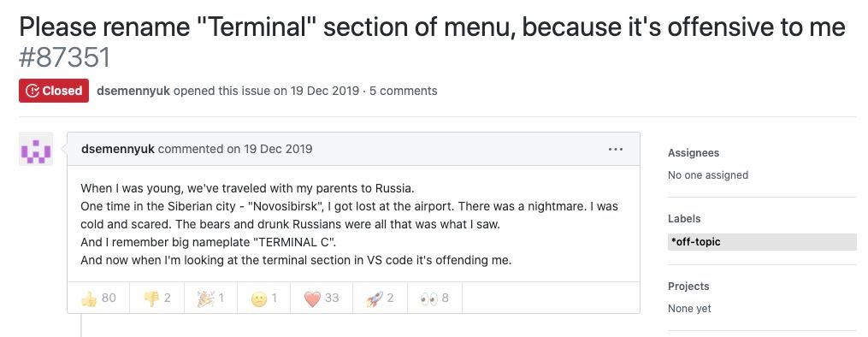Click the comment timestamp 19 Dec 2019
The image size is (868, 337).
coord(278,149)
